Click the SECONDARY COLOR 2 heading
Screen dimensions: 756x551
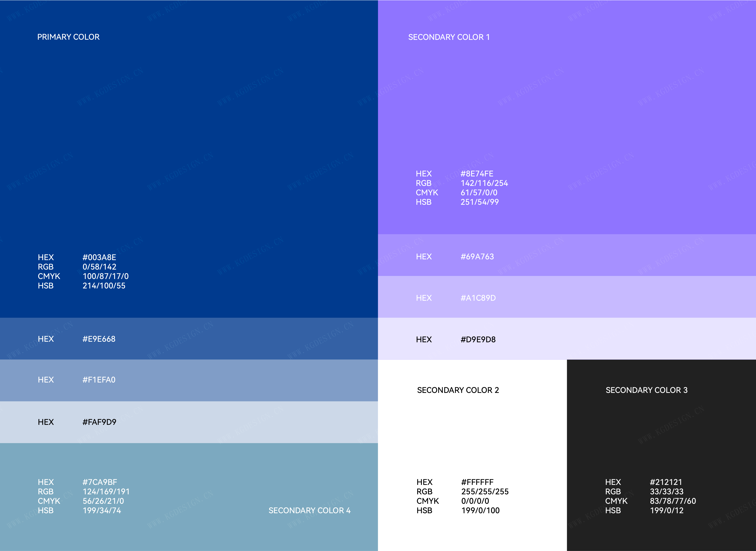pos(458,390)
